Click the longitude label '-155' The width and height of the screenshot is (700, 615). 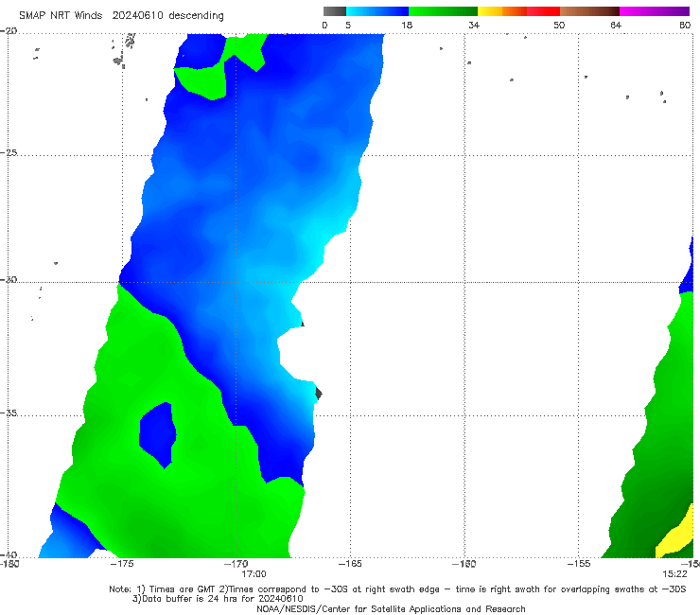pos(579,564)
